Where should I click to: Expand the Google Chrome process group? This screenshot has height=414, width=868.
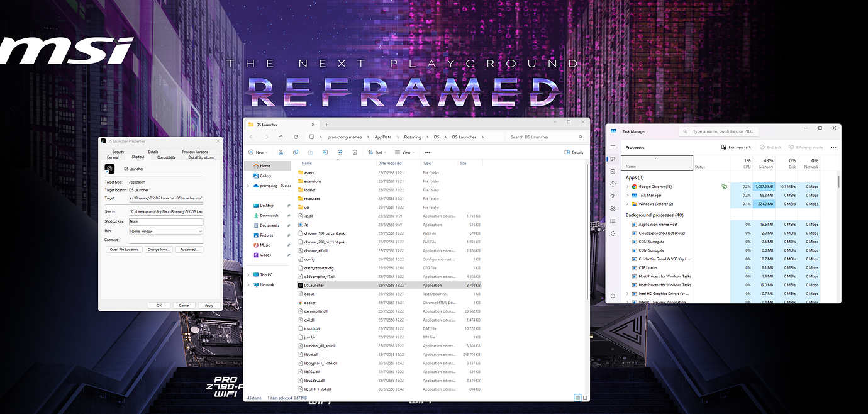coord(627,186)
